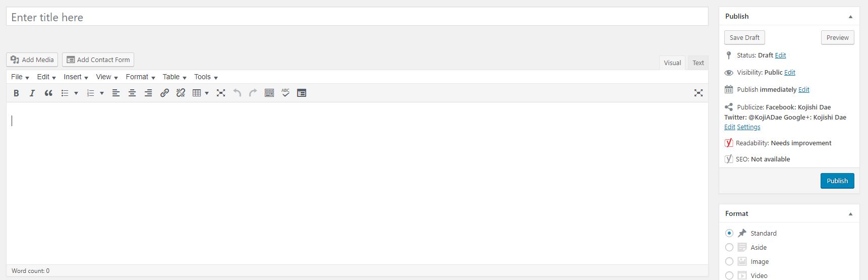Select the Aside post format
Screen dimensions: 868x280
pos(729,247)
